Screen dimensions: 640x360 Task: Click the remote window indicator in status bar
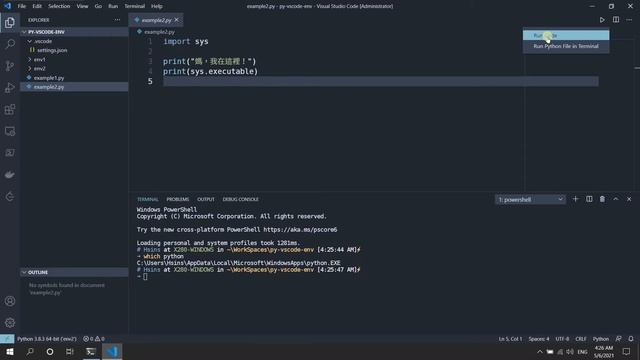coord(7,339)
